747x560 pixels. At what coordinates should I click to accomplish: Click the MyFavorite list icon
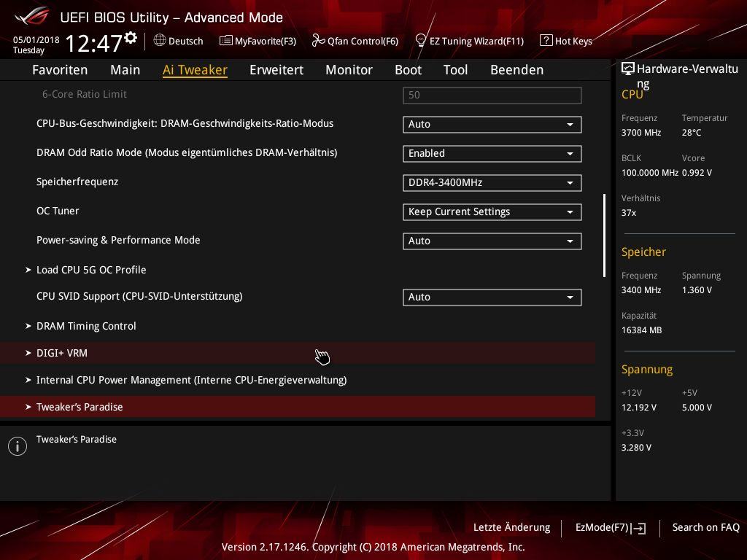pos(226,41)
